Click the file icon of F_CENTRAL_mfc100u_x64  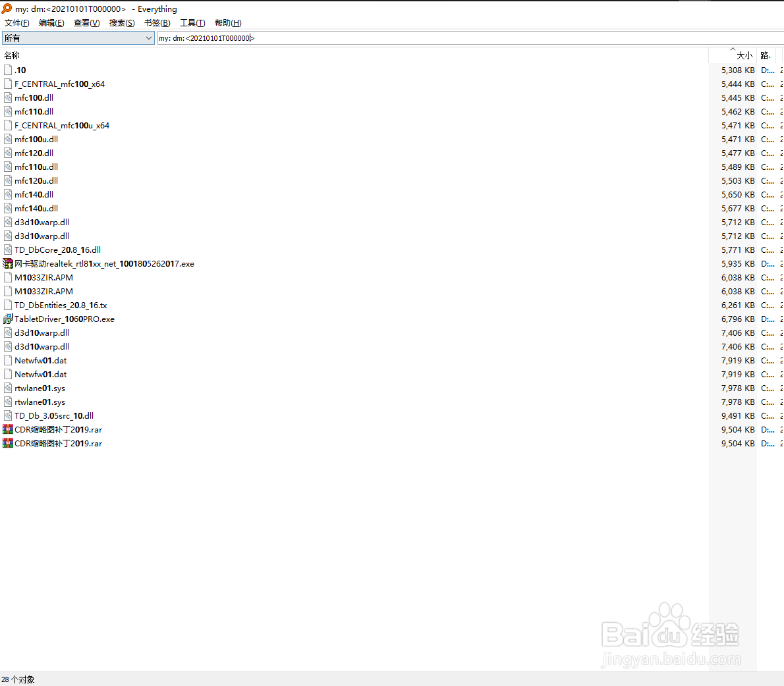(x=7, y=125)
